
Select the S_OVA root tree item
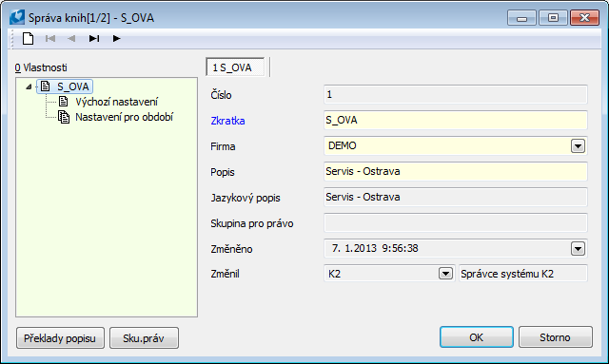click(x=72, y=86)
